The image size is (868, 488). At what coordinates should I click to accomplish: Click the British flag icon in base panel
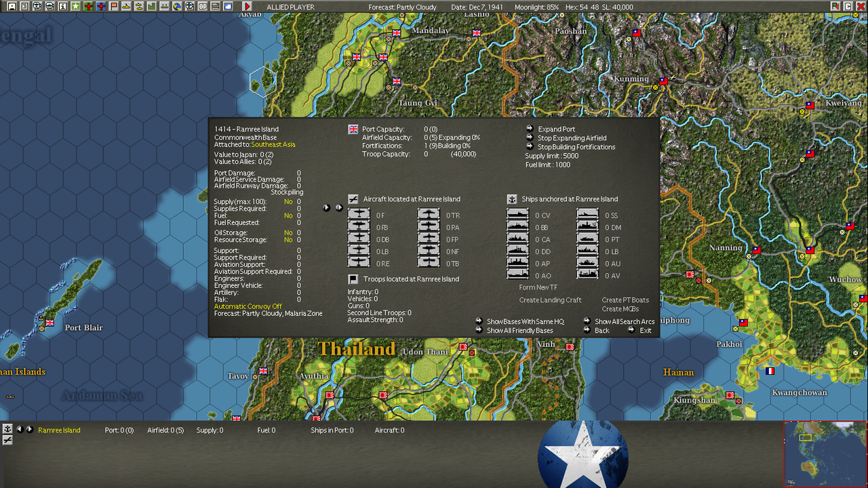tap(353, 129)
